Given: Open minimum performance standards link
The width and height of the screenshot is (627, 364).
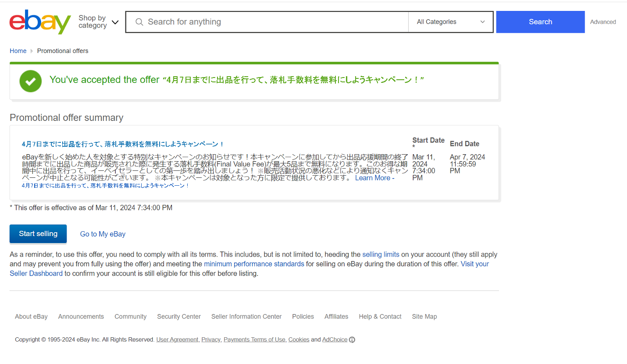Looking at the screenshot, I should click(x=254, y=264).
